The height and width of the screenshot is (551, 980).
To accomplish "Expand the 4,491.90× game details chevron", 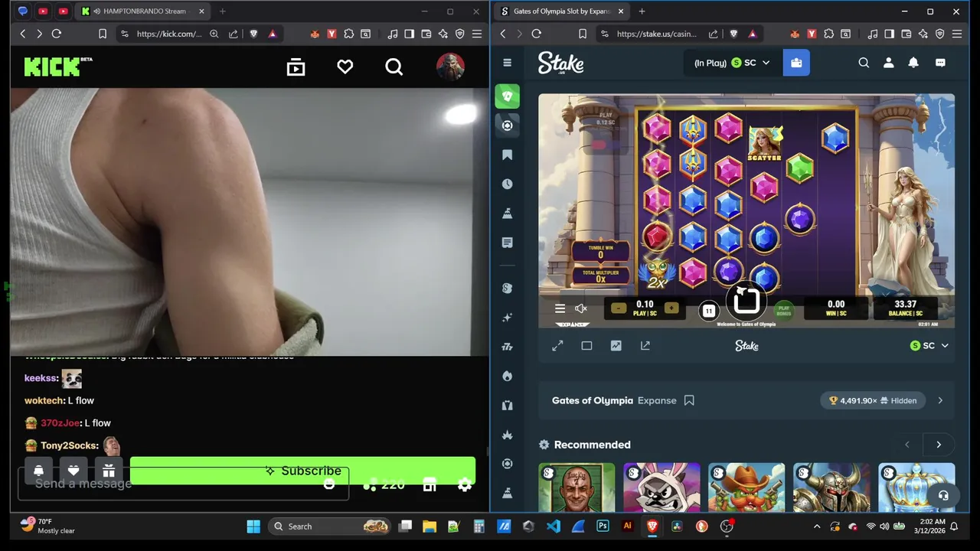I will point(940,400).
